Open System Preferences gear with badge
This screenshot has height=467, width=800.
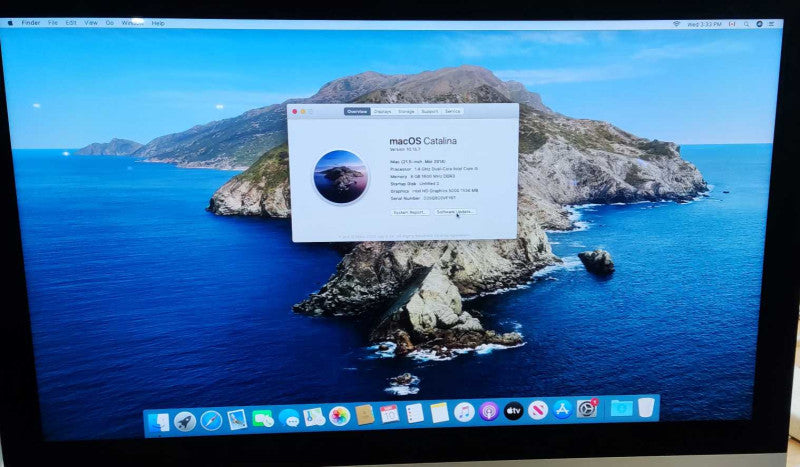point(587,408)
